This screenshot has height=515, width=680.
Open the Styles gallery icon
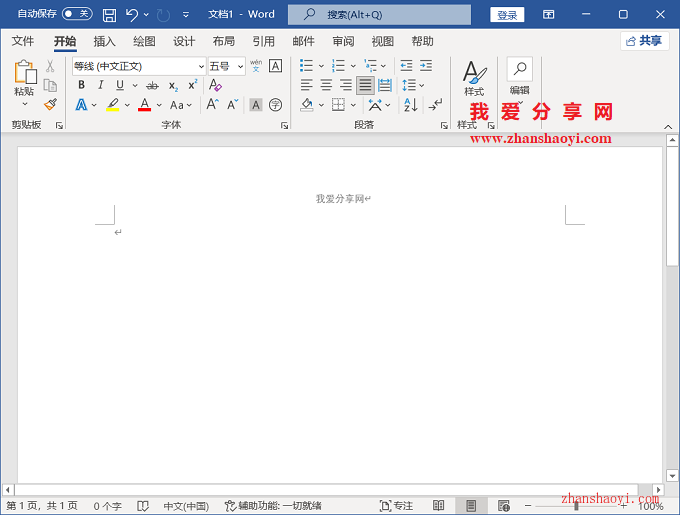pos(474,78)
